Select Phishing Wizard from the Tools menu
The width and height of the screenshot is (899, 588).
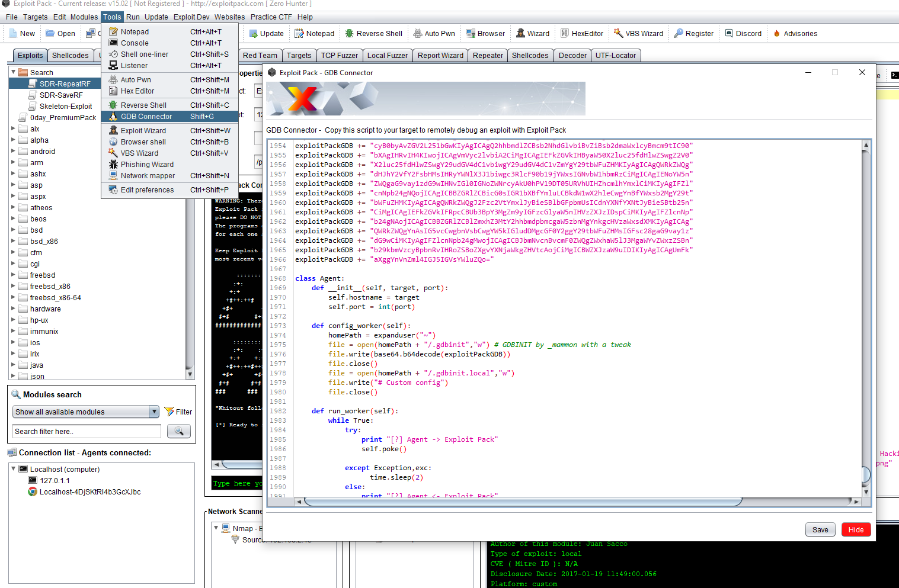pyautogui.click(x=147, y=165)
